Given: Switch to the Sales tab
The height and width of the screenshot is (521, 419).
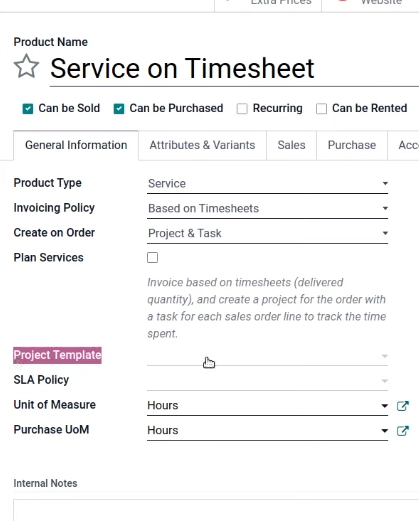Looking at the screenshot, I should tap(291, 145).
